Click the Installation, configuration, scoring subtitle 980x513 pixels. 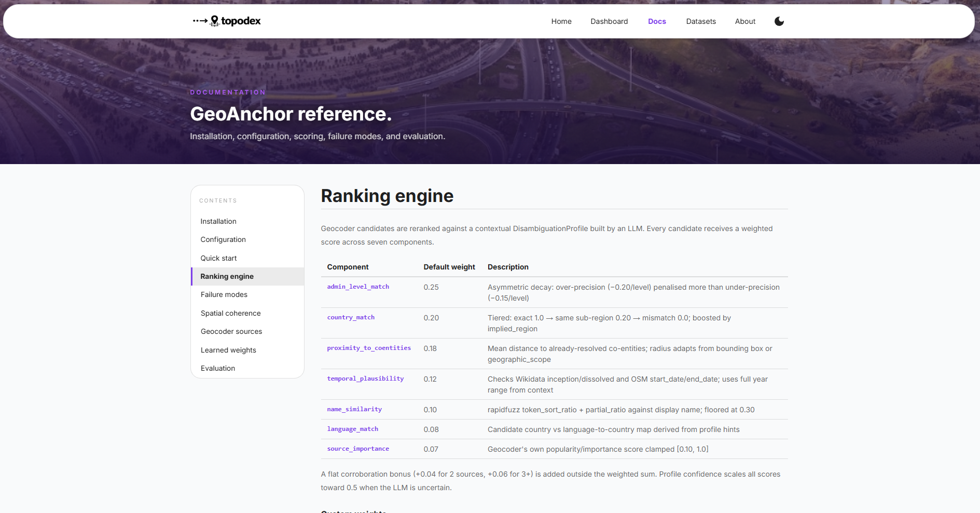(318, 137)
